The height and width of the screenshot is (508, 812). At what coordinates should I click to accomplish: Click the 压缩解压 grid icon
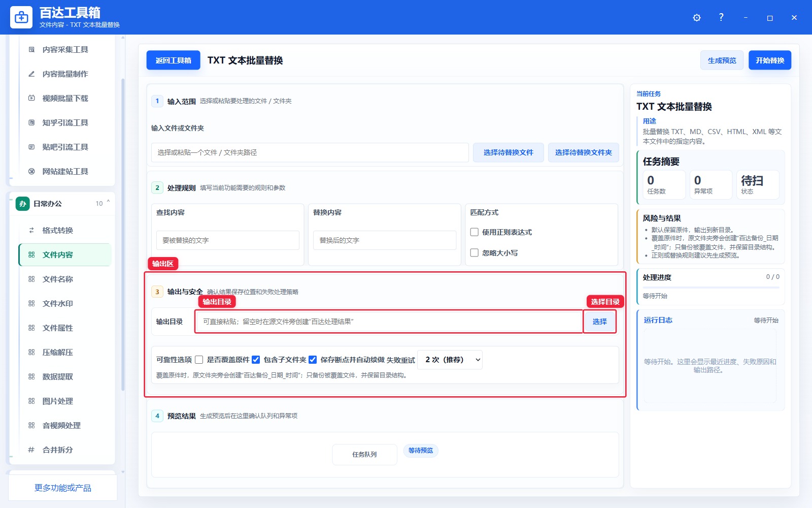point(31,353)
